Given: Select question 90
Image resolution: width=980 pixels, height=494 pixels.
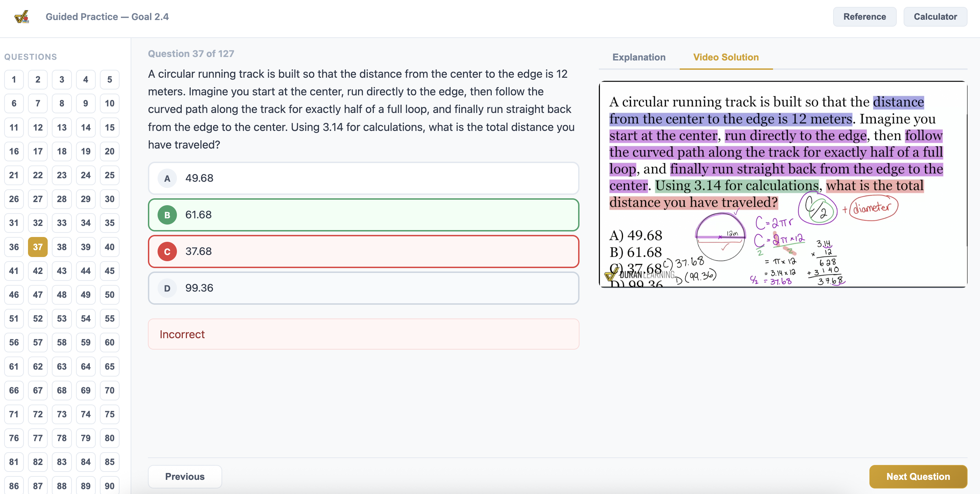Looking at the screenshot, I should [110, 486].
